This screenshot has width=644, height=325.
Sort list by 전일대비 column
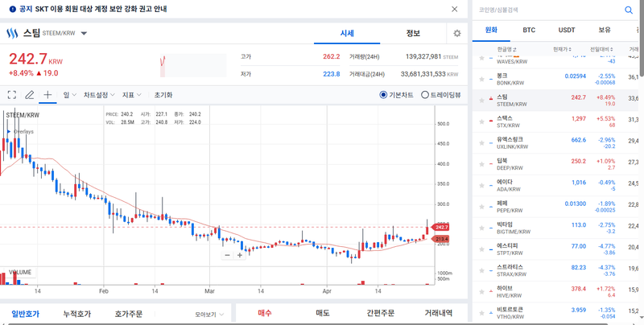point(601,49)
